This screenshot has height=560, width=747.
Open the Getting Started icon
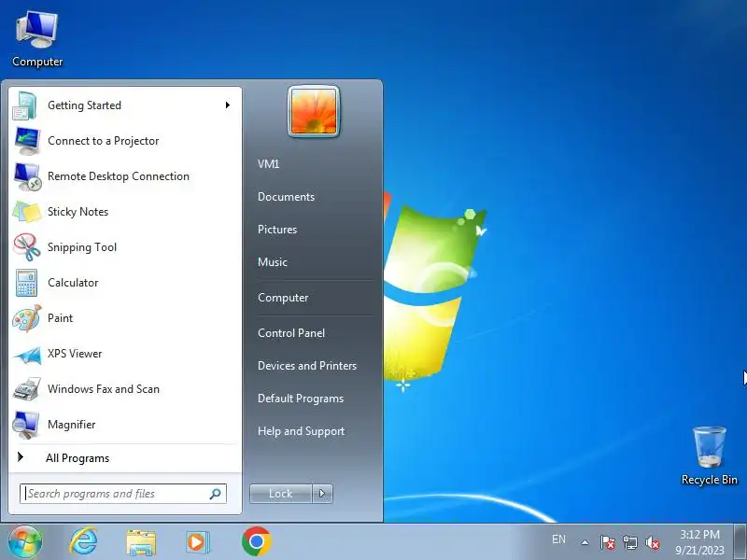point(27,105)
